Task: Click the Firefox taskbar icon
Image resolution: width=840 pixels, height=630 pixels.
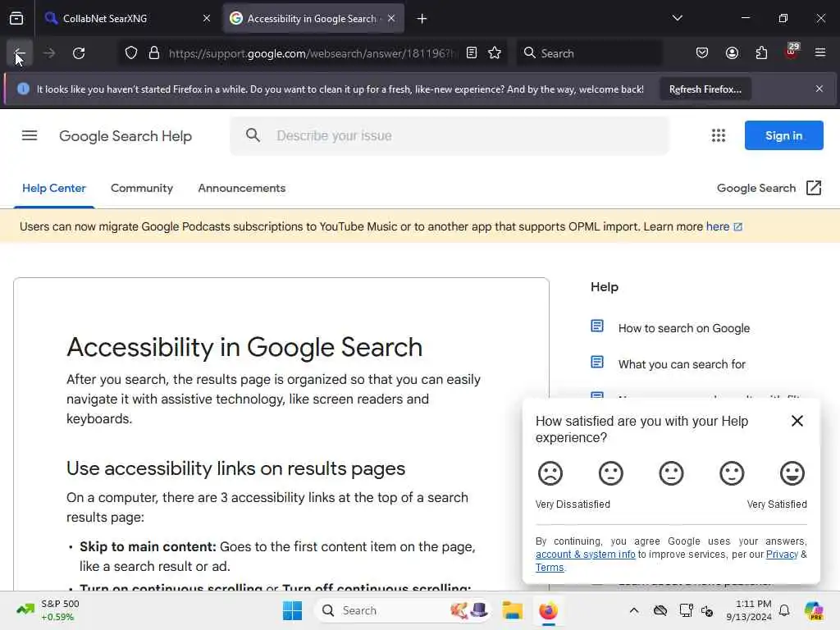Action: pos(548,610)
